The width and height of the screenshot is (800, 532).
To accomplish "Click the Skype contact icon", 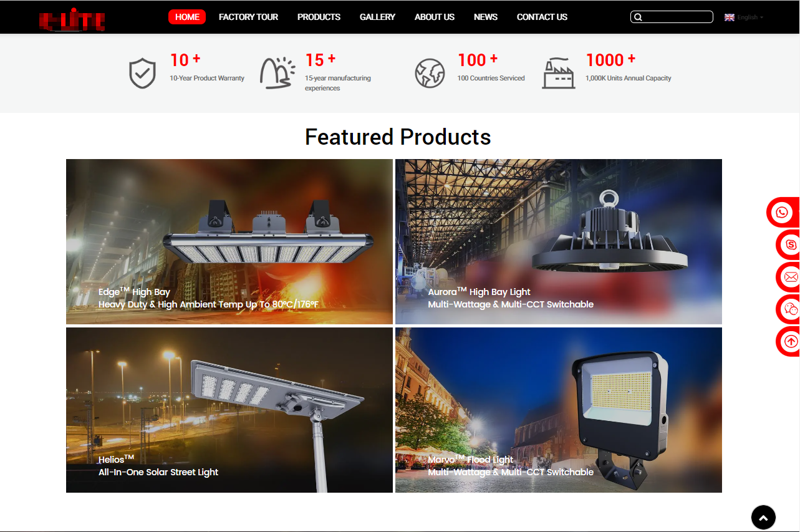I will pos(791,244).
